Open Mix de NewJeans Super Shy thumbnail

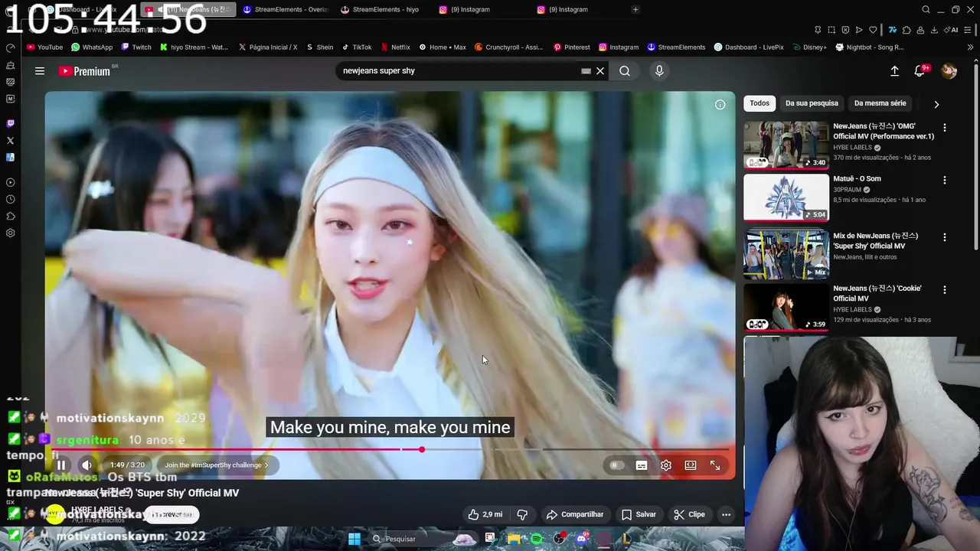[786, 254]
